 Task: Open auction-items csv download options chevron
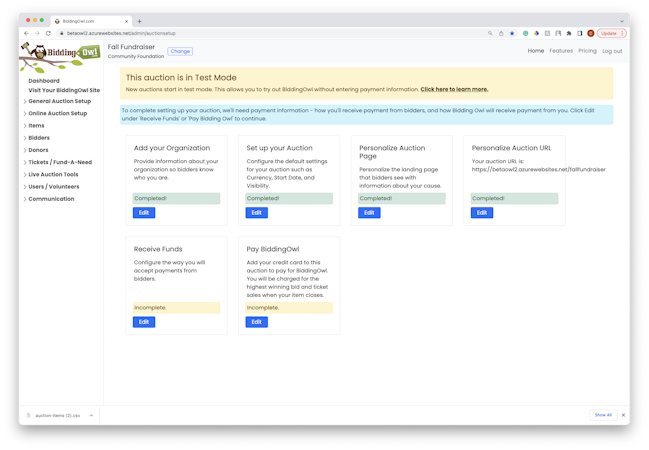click(x=91, y=415)
